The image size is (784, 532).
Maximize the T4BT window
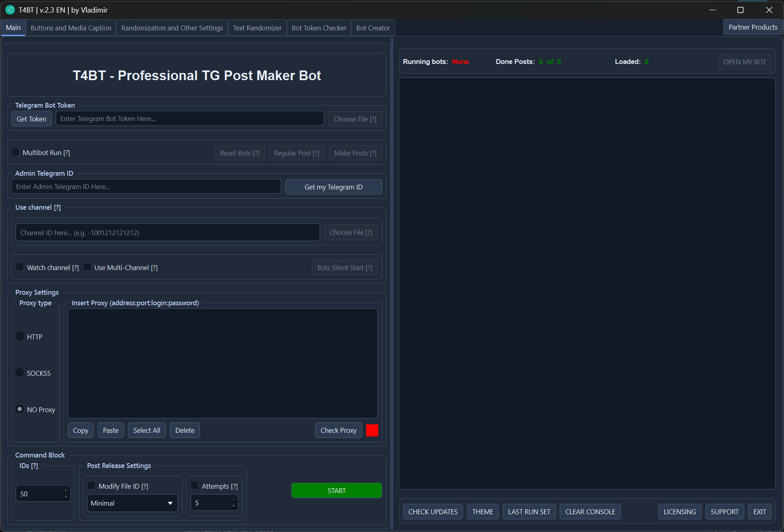click(x=740, y=10)
